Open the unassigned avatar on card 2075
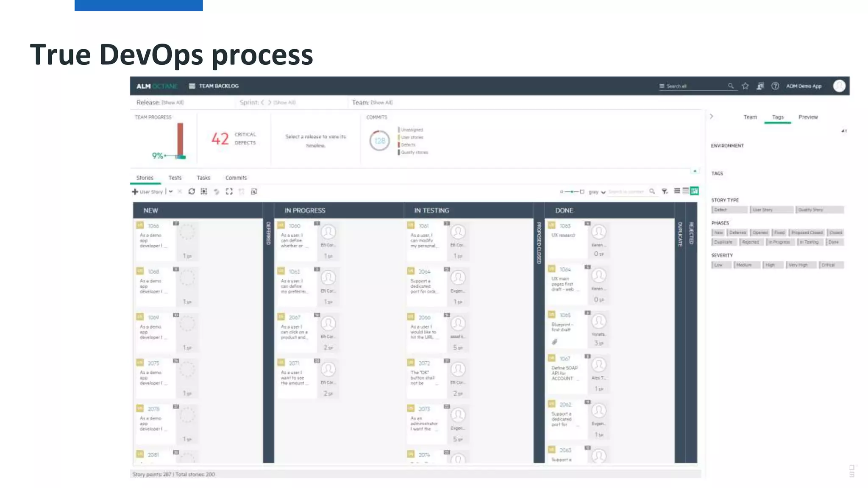This screenshot has height=488, width=868. (x=187, y=370)
